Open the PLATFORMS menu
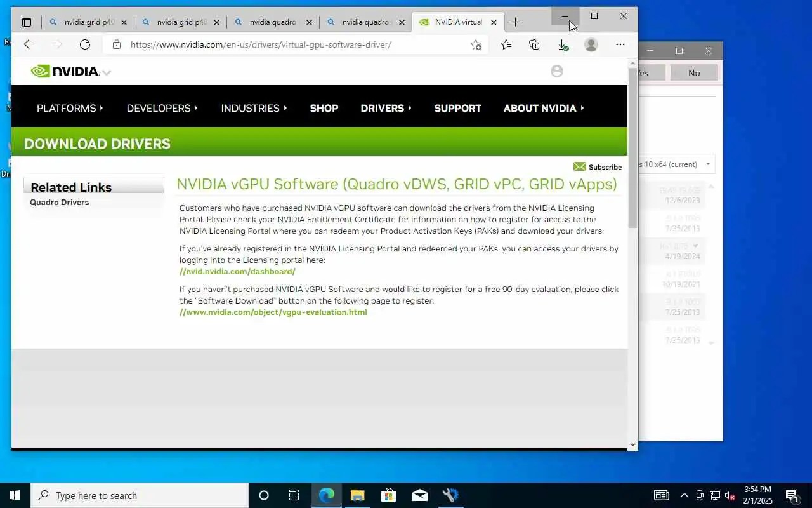Image resolution: width=812 pixels, height=508 pixels. pos(70,108)
